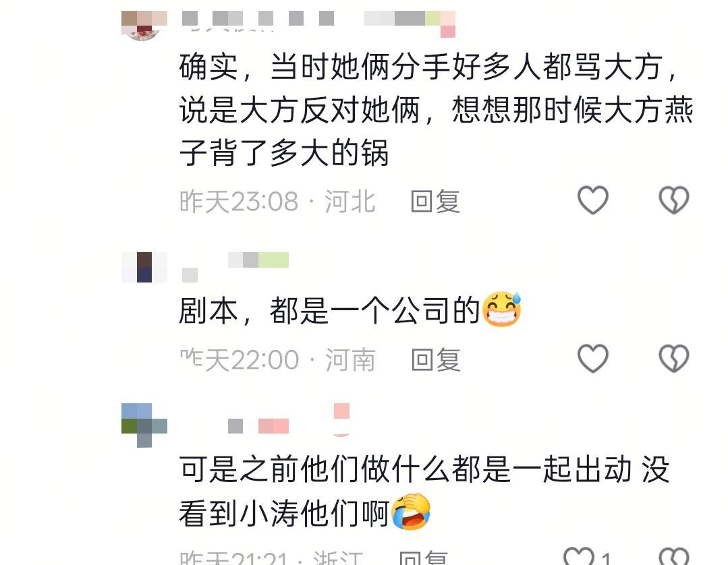Image resolution: width=728 pixels, height=565 pixels.
Task: Like the Hebei comment with heart icon
Action: 593,200
